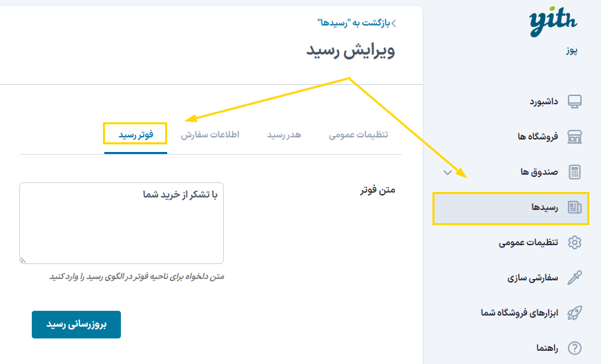This screenshot has height=364, width=601.
Task: Expand the صندوق ها submenu chevron
Action: (448, 173)
